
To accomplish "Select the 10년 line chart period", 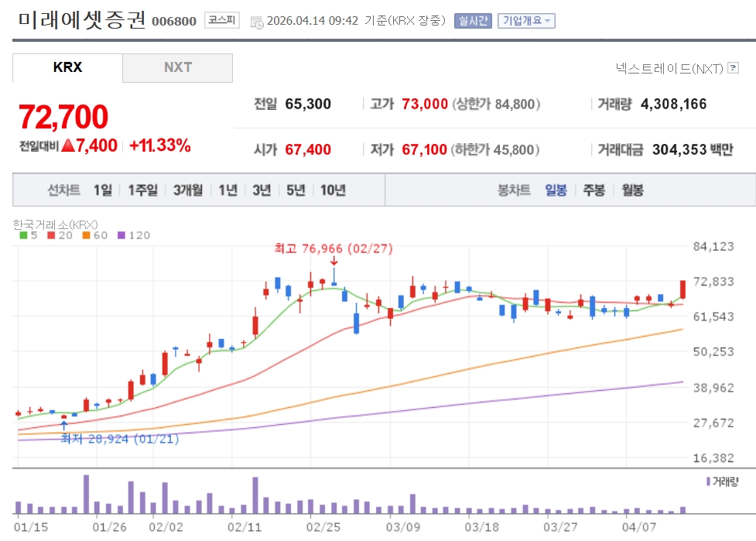I will coord(334,190).
